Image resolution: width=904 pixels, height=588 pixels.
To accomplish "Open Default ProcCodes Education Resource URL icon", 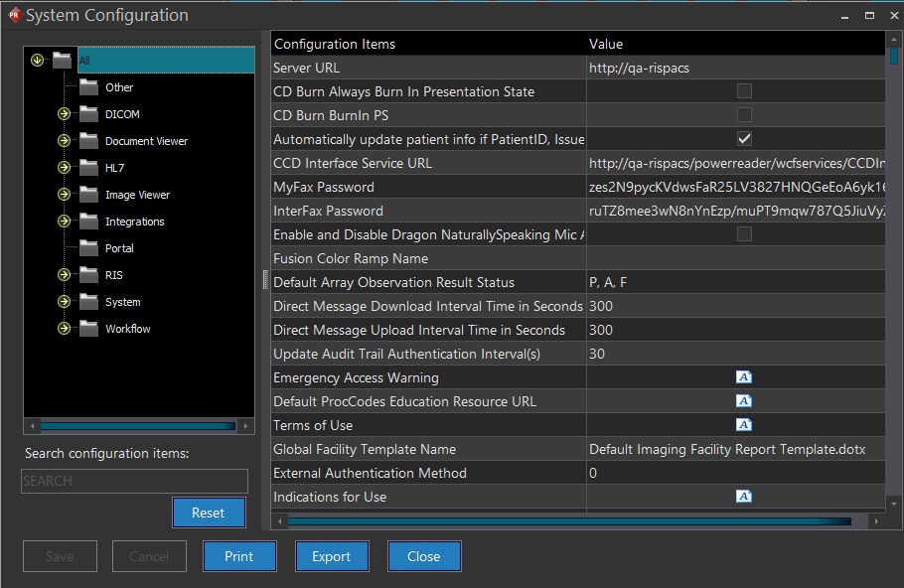I will [744, 401].
